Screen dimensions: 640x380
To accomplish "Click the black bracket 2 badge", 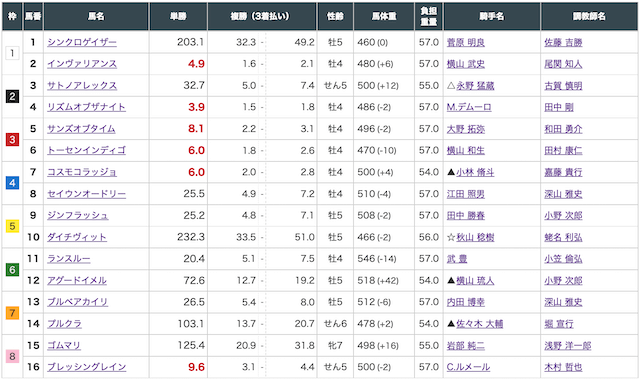I will (x=12, y=96).
